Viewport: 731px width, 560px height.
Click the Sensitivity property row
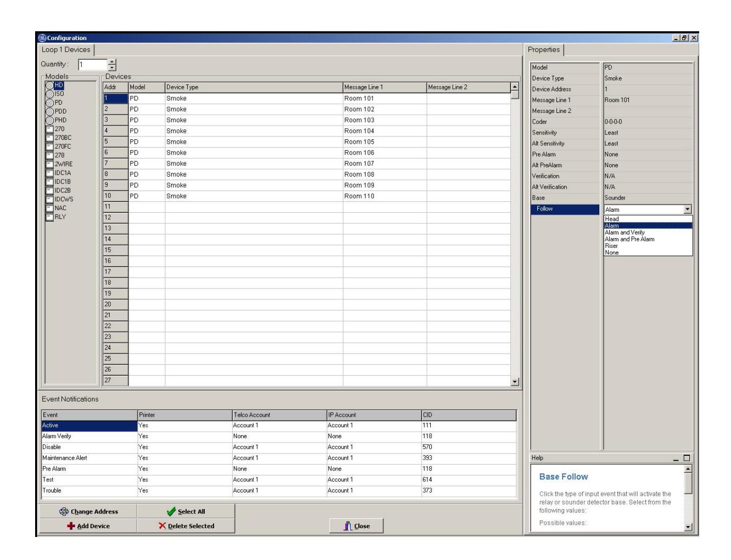[x=612, y=133]
